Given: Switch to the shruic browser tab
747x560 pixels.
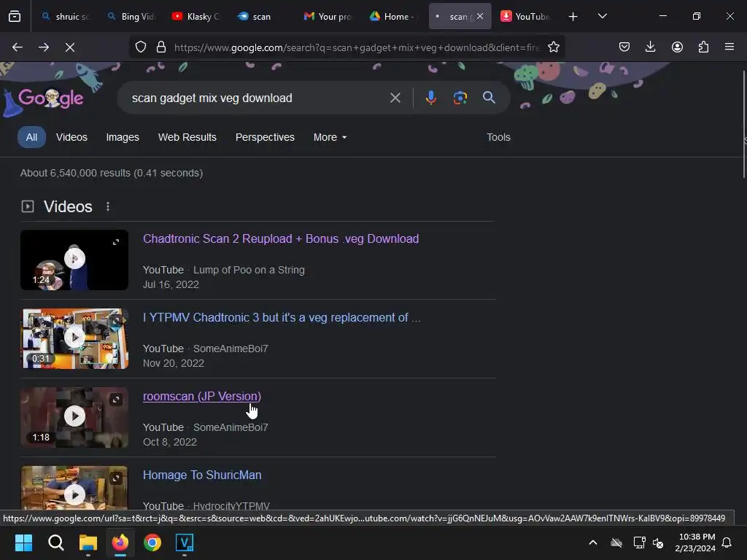Looking at the screenshot, I should tap(65, 17).
